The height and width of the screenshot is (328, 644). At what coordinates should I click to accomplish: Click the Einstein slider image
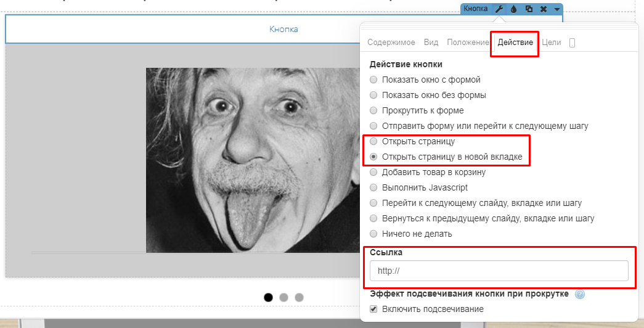[253, 160]
